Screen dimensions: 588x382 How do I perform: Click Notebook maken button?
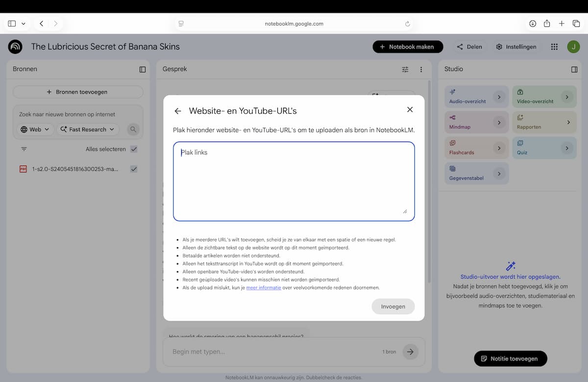[408, 47]
